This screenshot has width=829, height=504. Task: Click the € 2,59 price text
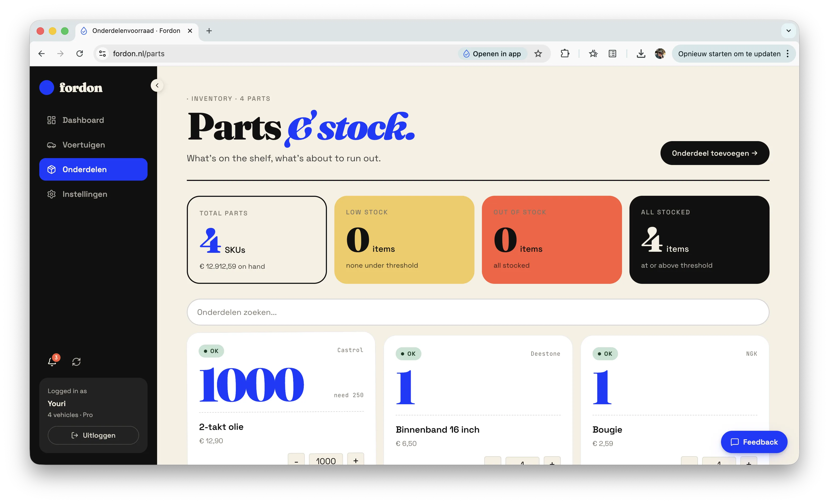point(603,443)
